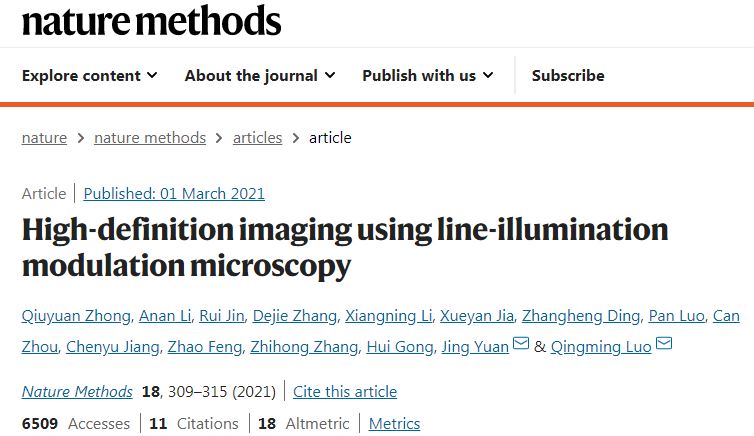Image resolution: width=754 pixels, height=436 pixels.
Task: Click the Published: 01 March 2021 link
Action: 174,194
